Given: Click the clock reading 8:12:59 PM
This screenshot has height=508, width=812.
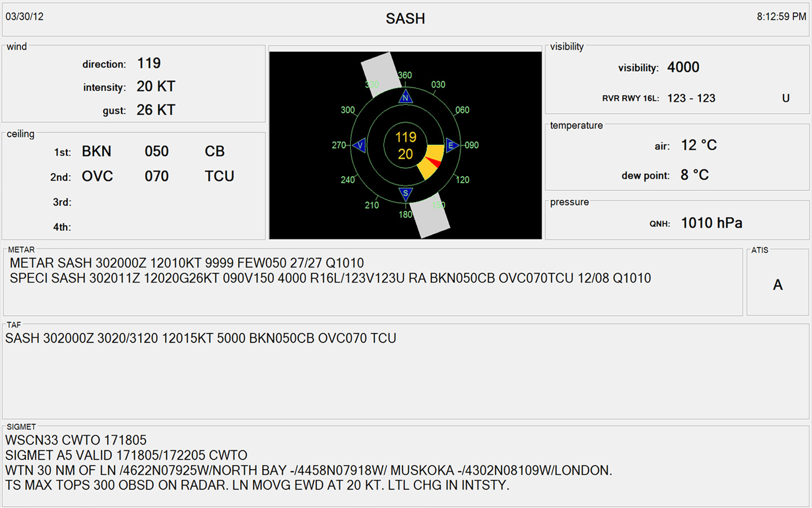Looking at the screenshot, I should pyautogui.click(x=782, y=16).
